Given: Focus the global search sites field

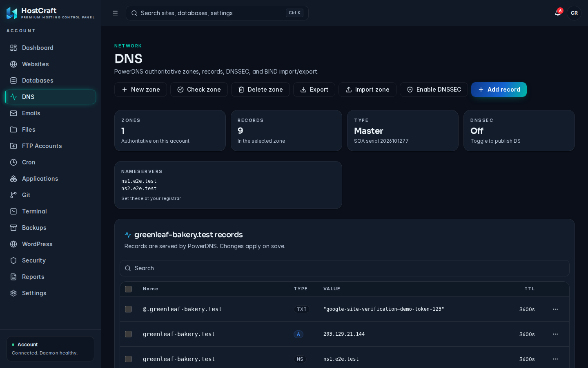Looking at the screenshot, I should coord(217,13).
